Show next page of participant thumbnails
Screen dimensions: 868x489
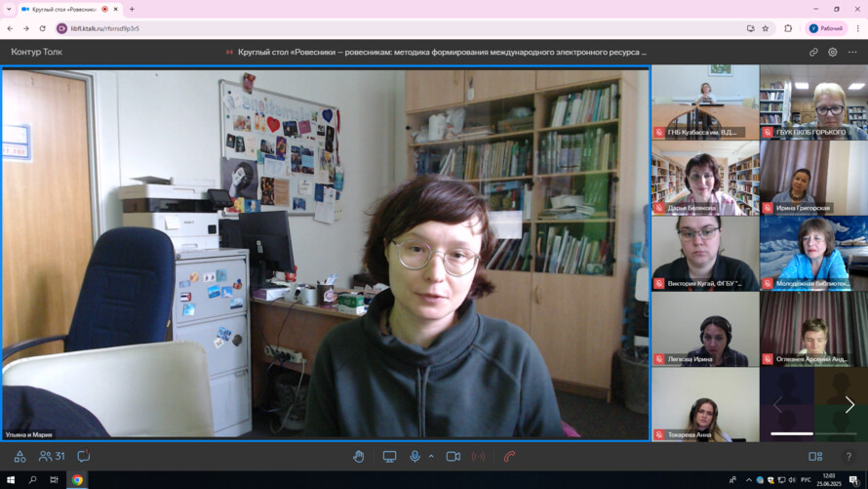[849, 405]
